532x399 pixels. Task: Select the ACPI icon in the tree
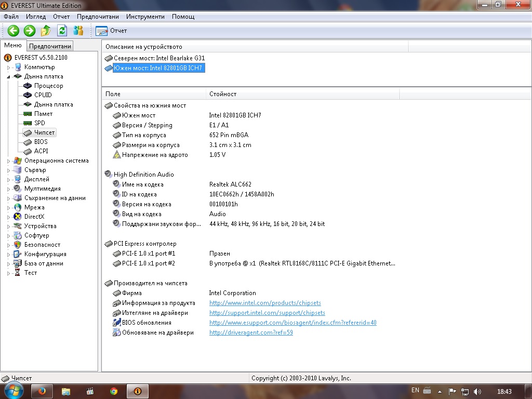pyautogui.click(x=28, y=151)
